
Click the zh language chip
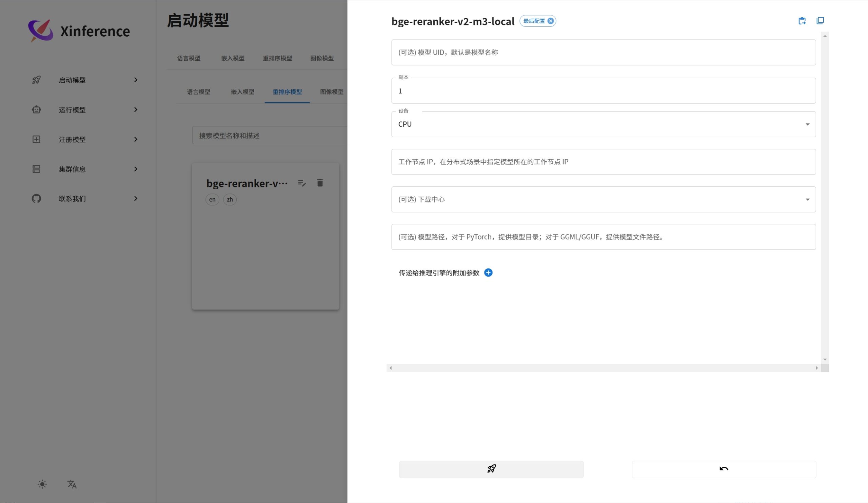(230, 200)
